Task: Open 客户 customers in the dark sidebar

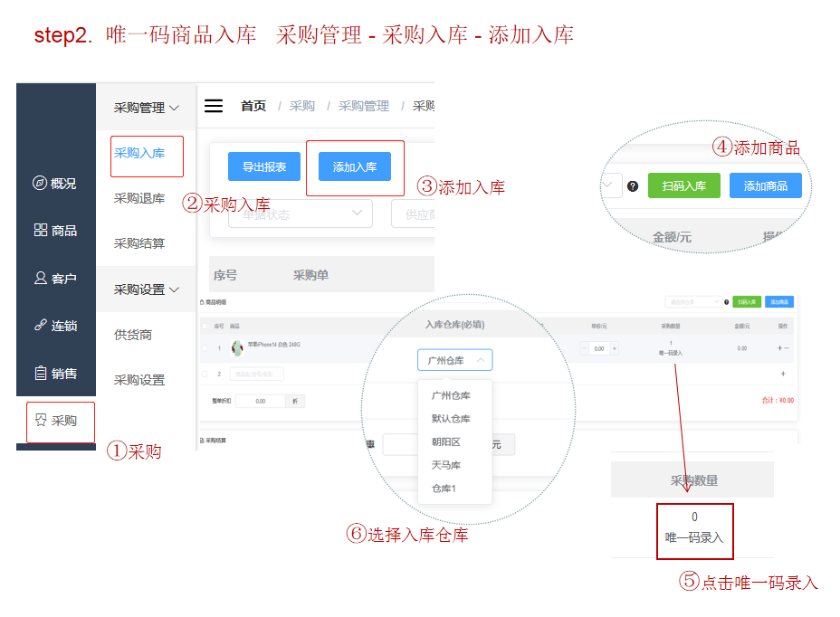Action: click(55, 279)
